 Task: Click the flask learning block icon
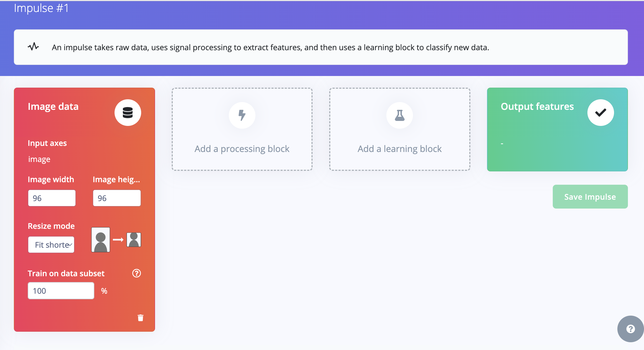pyautogui.click(x=399, y=115)
